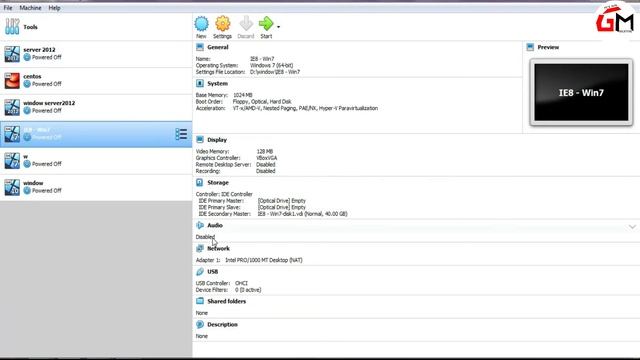Screen dimensions: 640x360
Task: Open the General settings heading
Action: [218, 47]
